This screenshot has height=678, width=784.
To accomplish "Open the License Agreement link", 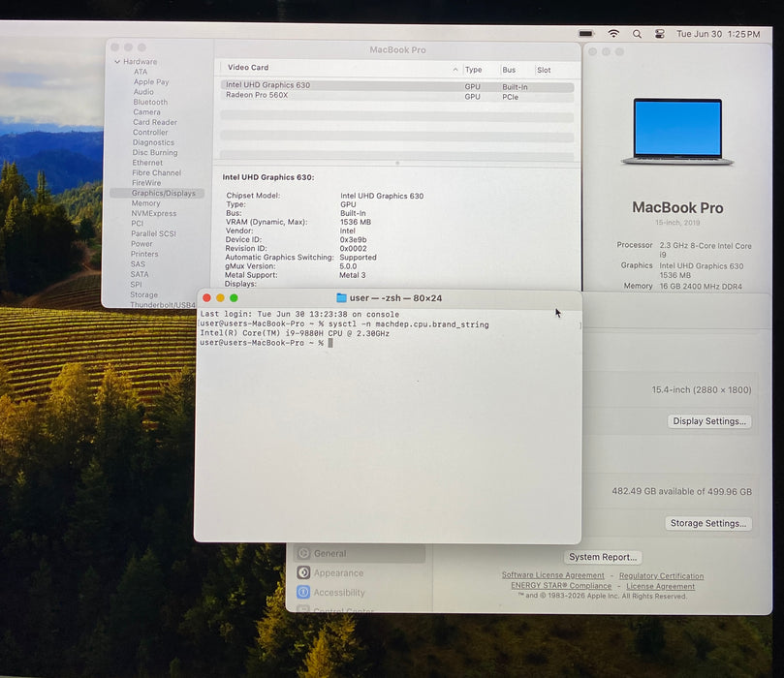I will pos(661,586).
